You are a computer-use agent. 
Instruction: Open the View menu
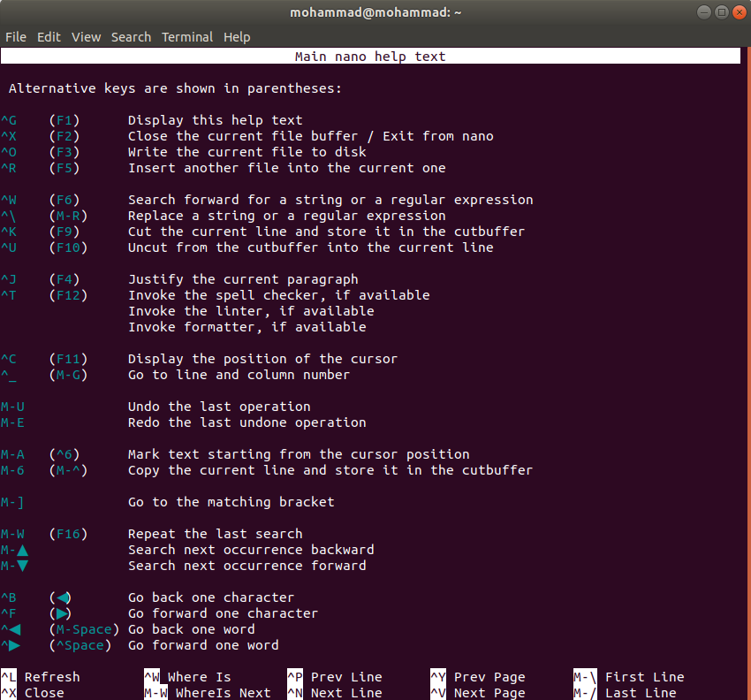point(87,37)
